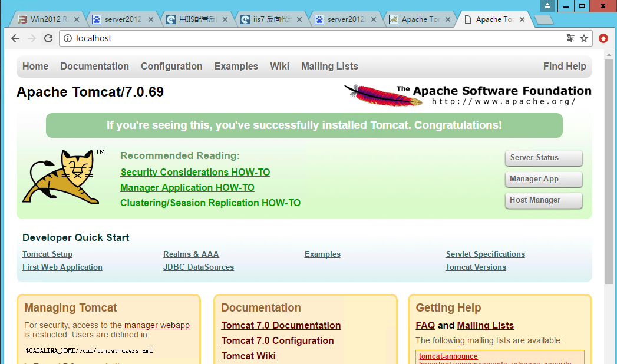
Task: Open Servlet Specifications link
Action: [x=485, y=254]
